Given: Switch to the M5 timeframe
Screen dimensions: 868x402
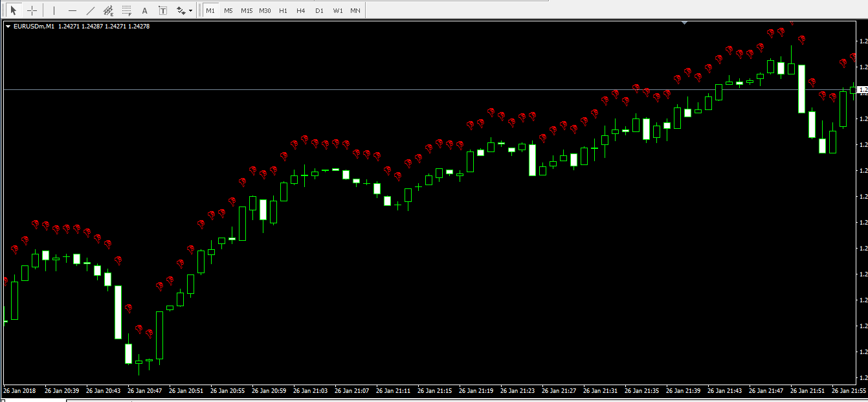Looking at the screenshot, I should coord(228,10).
